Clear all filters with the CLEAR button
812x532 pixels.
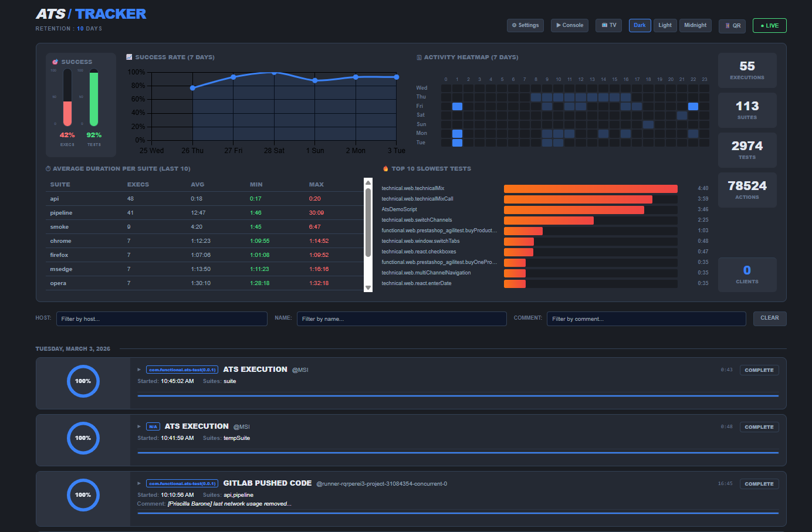[x=770, y=318]
